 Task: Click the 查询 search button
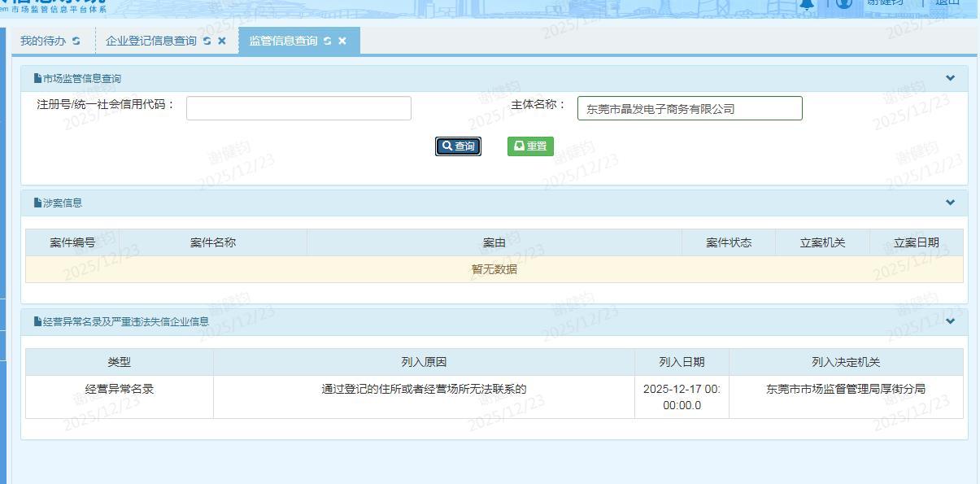(x=458, y=146)
